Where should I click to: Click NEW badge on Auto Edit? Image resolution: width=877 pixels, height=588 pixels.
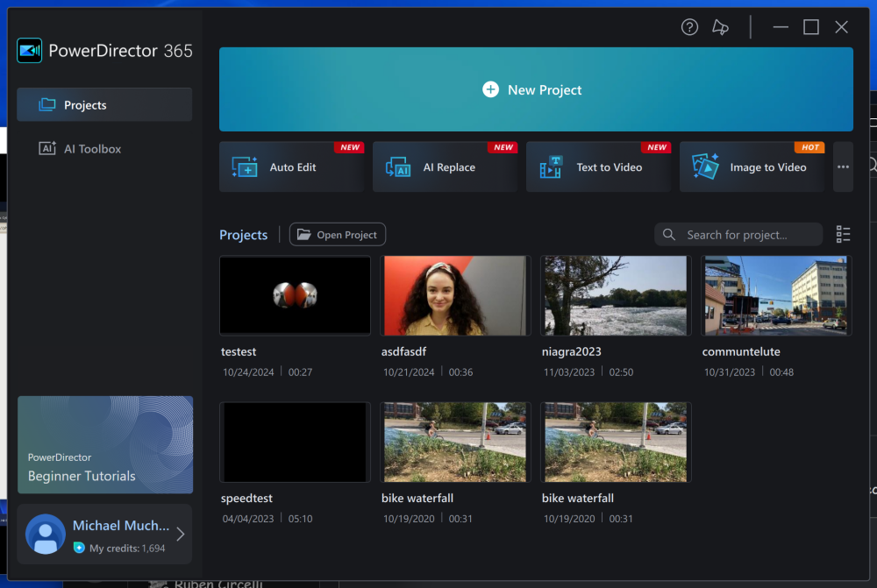pyautogui.click(x=350, y=147)
